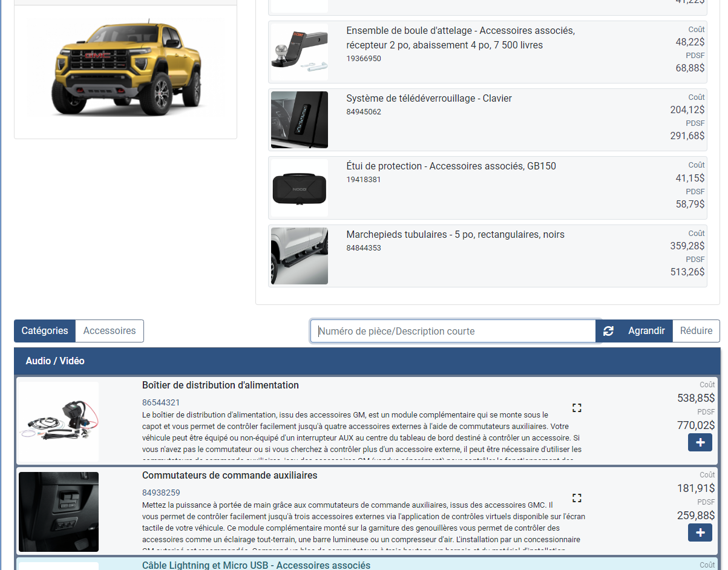Click the Câble Lightning et Micro USB title
The width and height of the screenshot is (728, 570).
[256, 565]
